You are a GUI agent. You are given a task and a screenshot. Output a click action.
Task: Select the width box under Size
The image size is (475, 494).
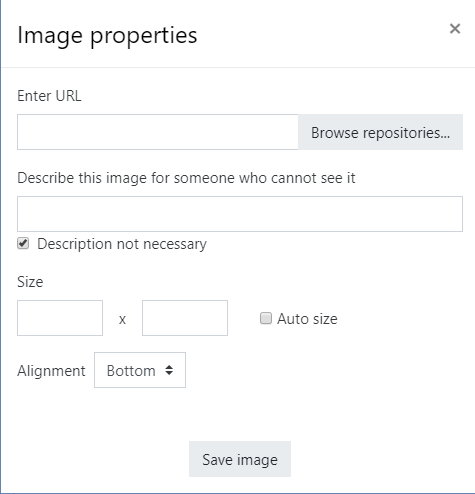pyautogui.click(x=60, y=318)
